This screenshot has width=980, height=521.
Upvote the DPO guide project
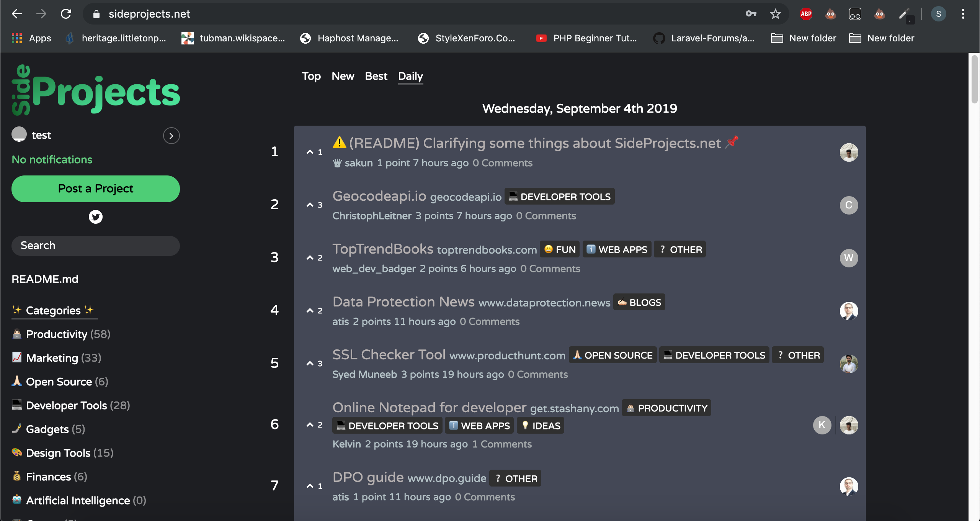(x=310, y=486)
